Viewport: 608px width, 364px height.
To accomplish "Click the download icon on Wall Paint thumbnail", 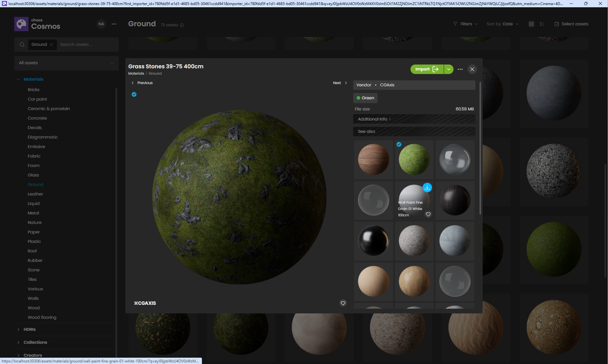I will pos(427,188).
